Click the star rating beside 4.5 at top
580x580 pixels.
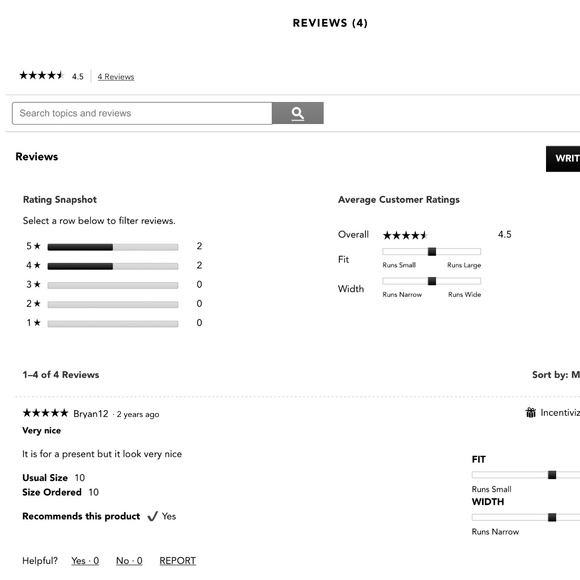[42, 75]
